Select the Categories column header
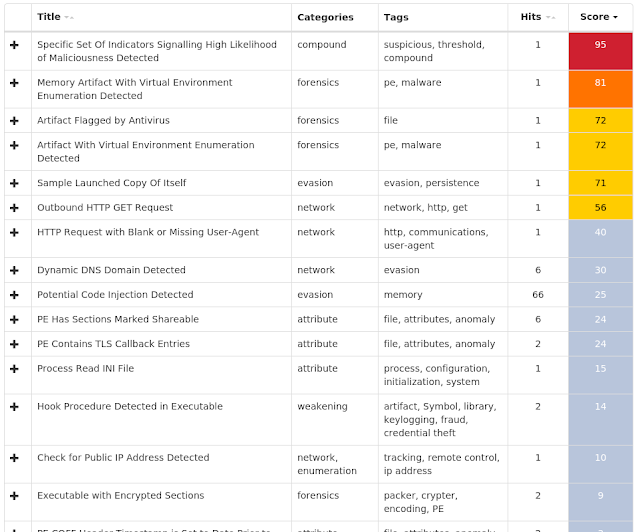Viewport: 640px width, 532px height. (x=325, y=17)
